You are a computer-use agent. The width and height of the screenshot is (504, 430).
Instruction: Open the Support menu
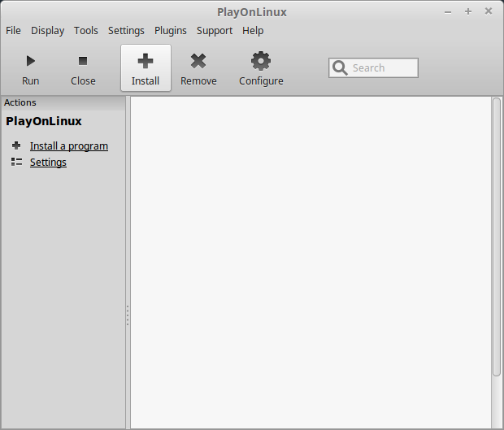coord(215,31)
